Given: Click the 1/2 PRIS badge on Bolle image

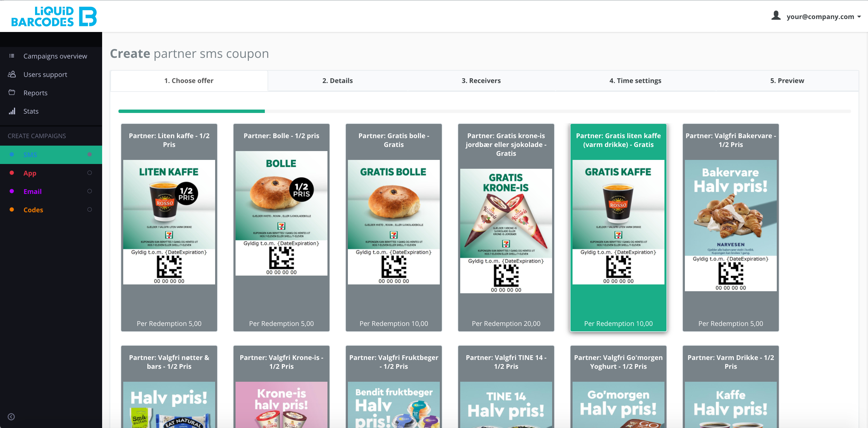Looking at the screenshot, I should click(x=302, y=190).
